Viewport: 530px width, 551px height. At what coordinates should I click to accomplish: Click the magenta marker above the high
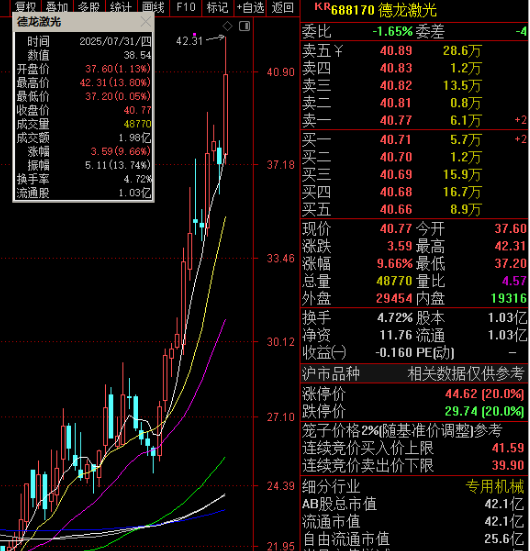coord(194,34)
